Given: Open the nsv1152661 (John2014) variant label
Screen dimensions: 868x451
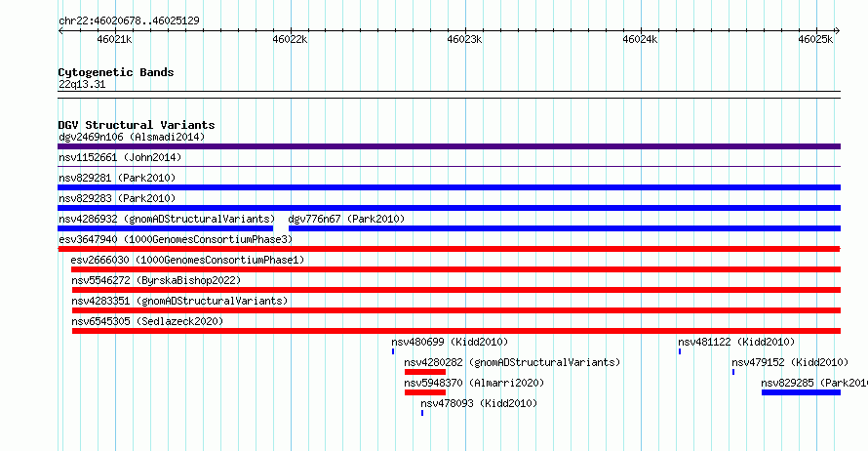Looking at the screenshot, I should tap(120, 157).
